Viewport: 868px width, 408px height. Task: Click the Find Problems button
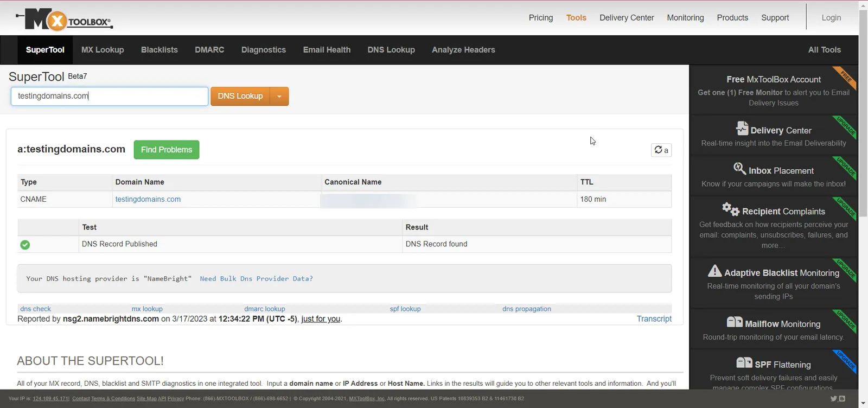[x=167, y=150]
